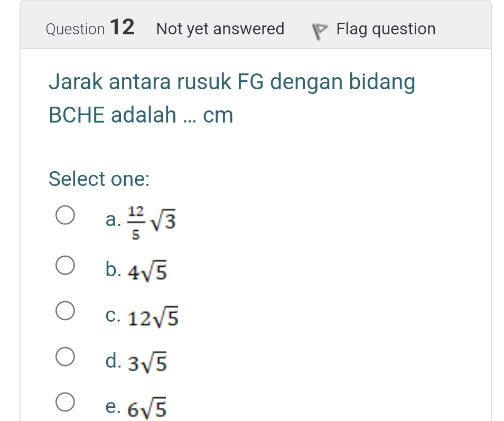
Task: Select answer option d, 3√5
Action: pyautogui.click(x=65, y=356)
